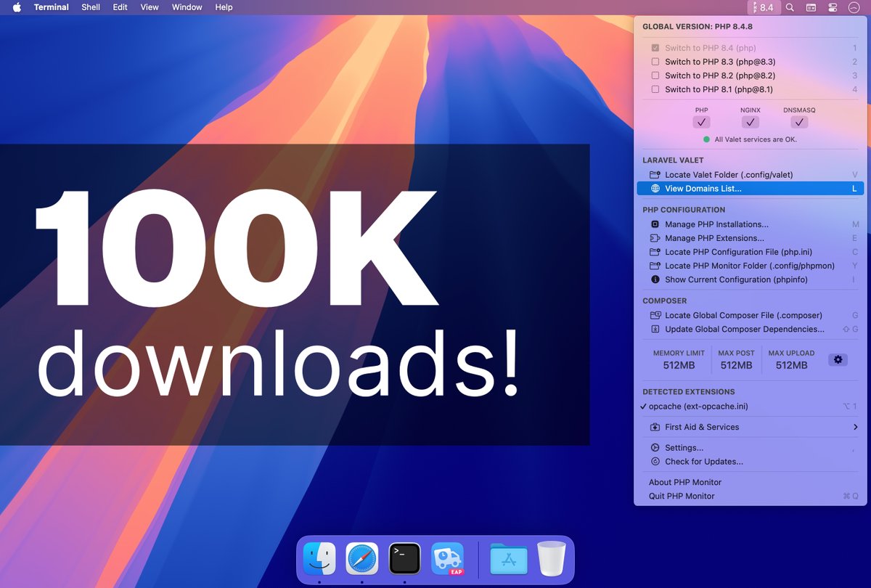Image resolution: width=871 pixels, height=588 pixels.
Task: Click the Manage PHP Extensions icon
Action: (x=655, y=238)
